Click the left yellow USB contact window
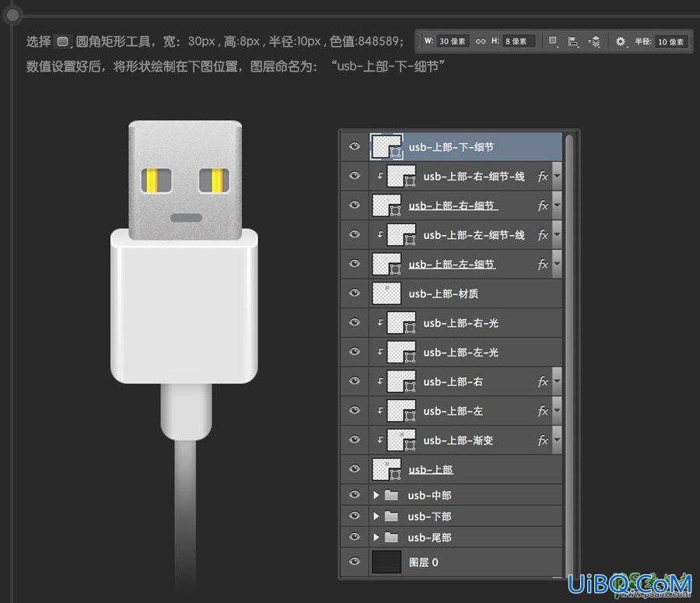The height and width of the screenshot is (603, 700). (x=156, y=181)
